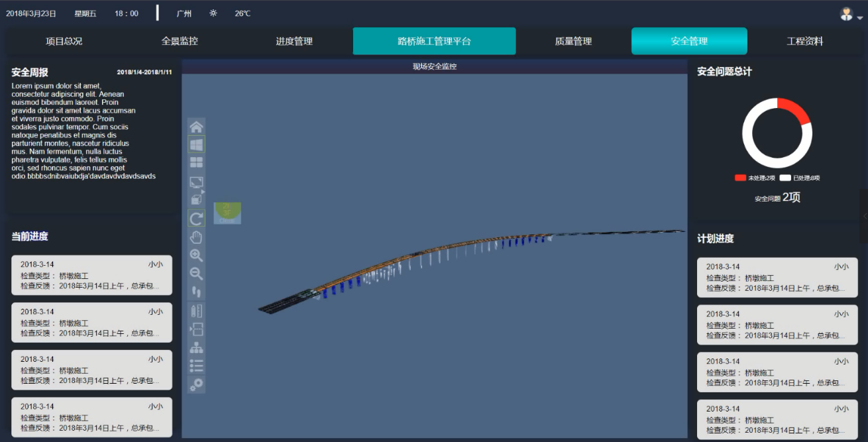Viewport: 868px width, 442px height.
Task: Expand the collapsed side panel handle at right edge
Action: (x=864, y=217)
